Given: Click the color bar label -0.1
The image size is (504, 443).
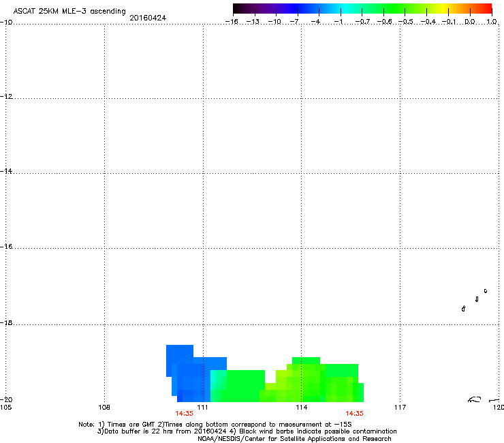Looking at the screenshot, I should point(449,22).
